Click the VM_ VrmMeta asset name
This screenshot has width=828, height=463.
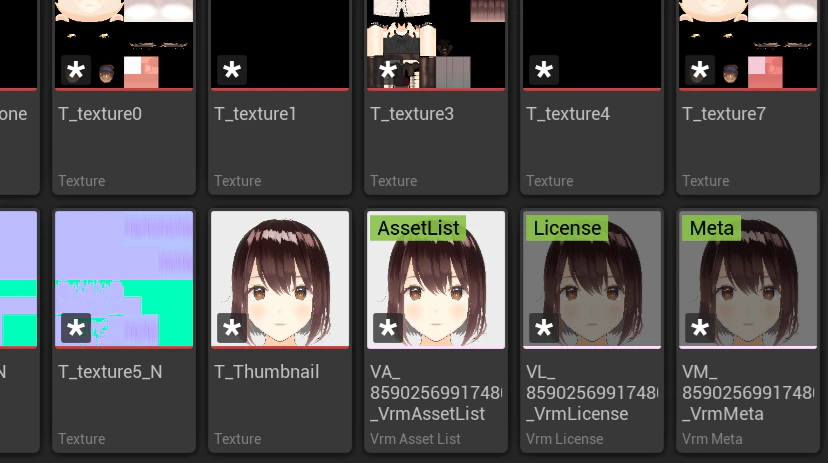click(x=748, y=393)
